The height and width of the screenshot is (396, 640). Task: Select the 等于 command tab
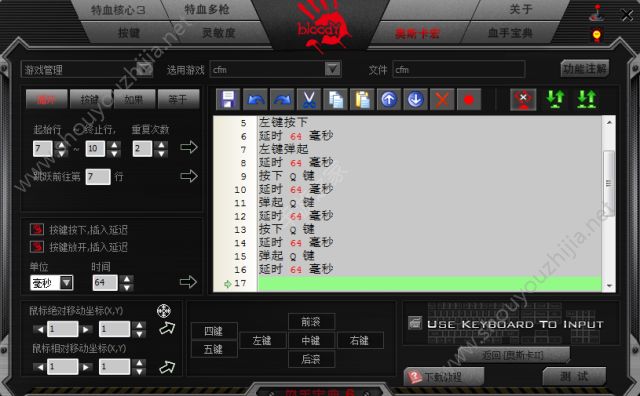178,99
